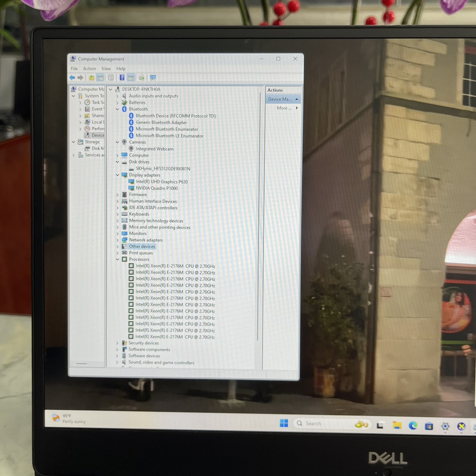Collapse the Disk drives category
Image resolution: width=476 pixels, height=476 pixels.
pyautogui.click(x=118, y=162)
